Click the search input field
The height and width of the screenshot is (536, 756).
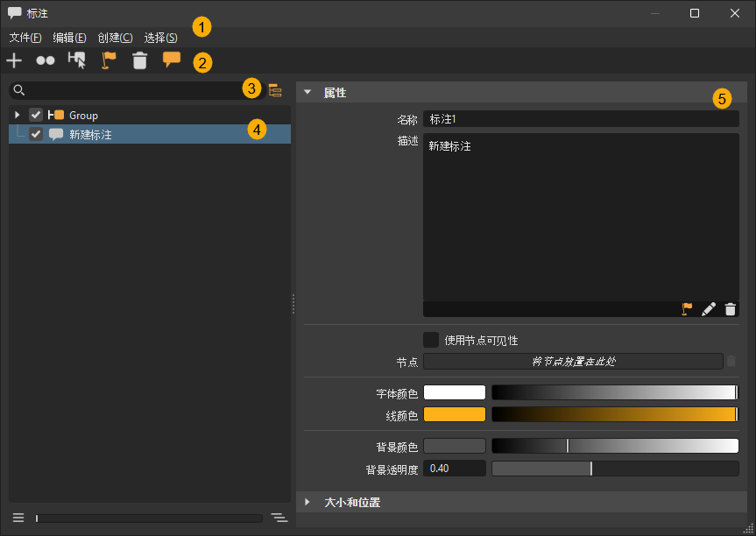[x=138, y=90]
